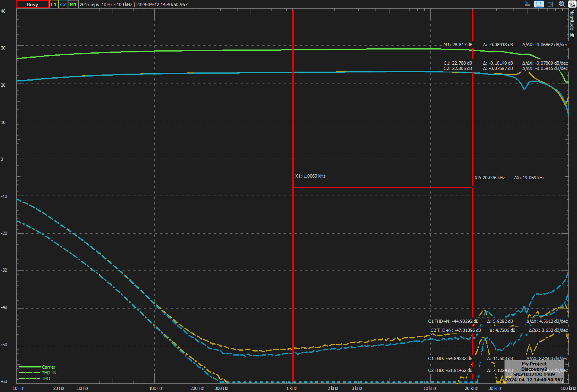Click the My Project Discovery2 info box
The width and height of the screenshot is (577, 392).
click(x=534, y=372)
